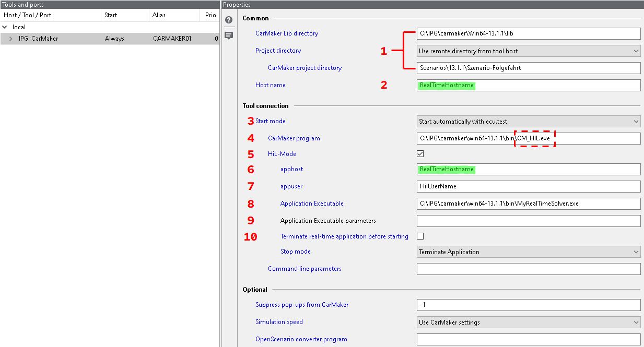
Task: Edit the CarMaker program path field
Action: pos(529,138)
